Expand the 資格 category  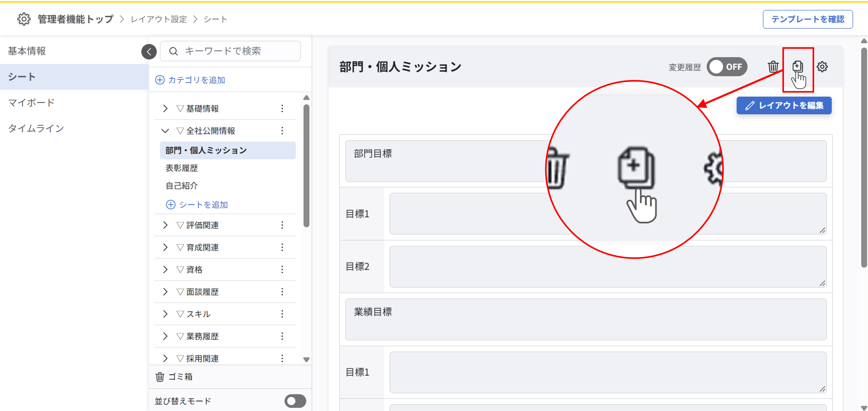pos(165,269)
